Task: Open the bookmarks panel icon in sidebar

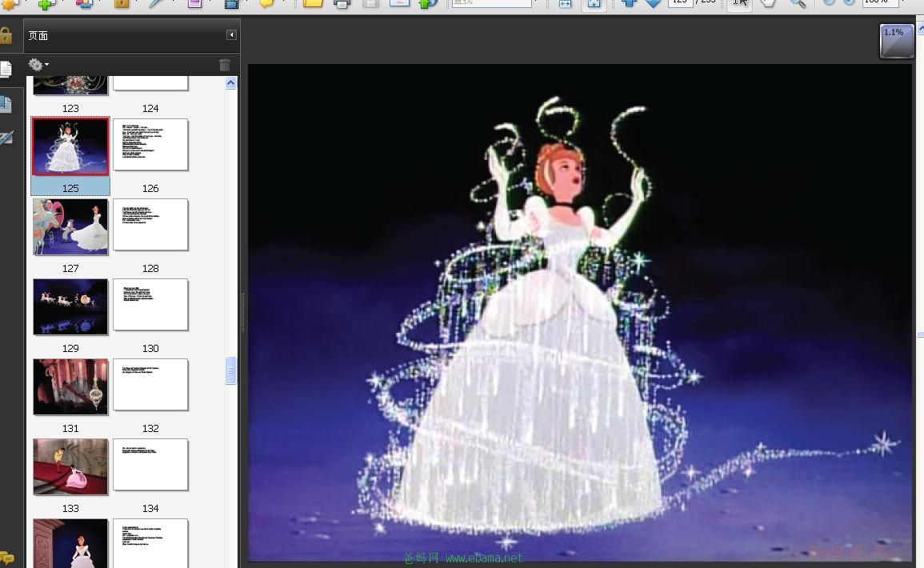Action: (x=6, y=104)
